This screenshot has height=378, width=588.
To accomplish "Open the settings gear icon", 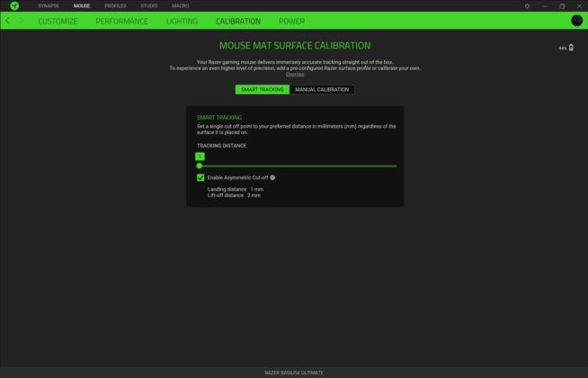I will [527, 6].
